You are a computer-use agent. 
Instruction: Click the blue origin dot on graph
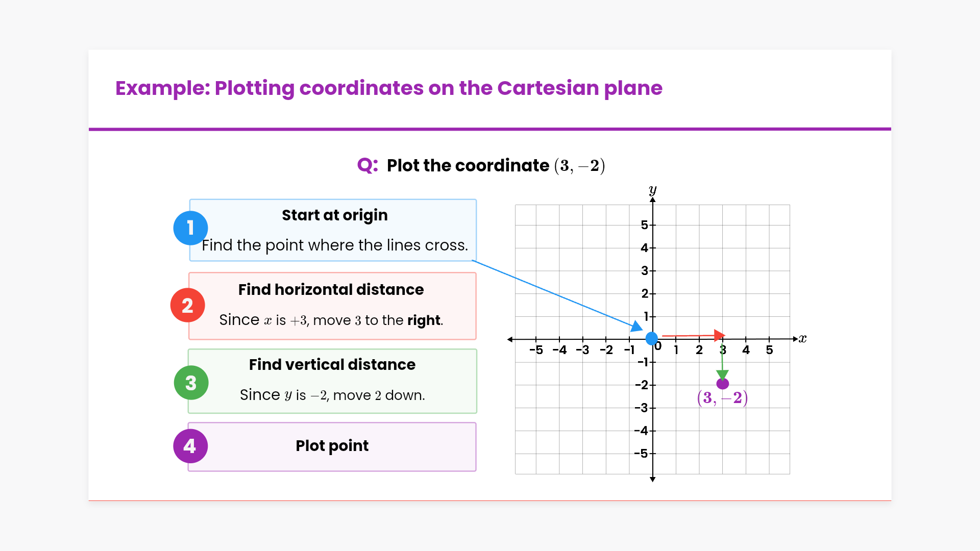coord(652,338)
